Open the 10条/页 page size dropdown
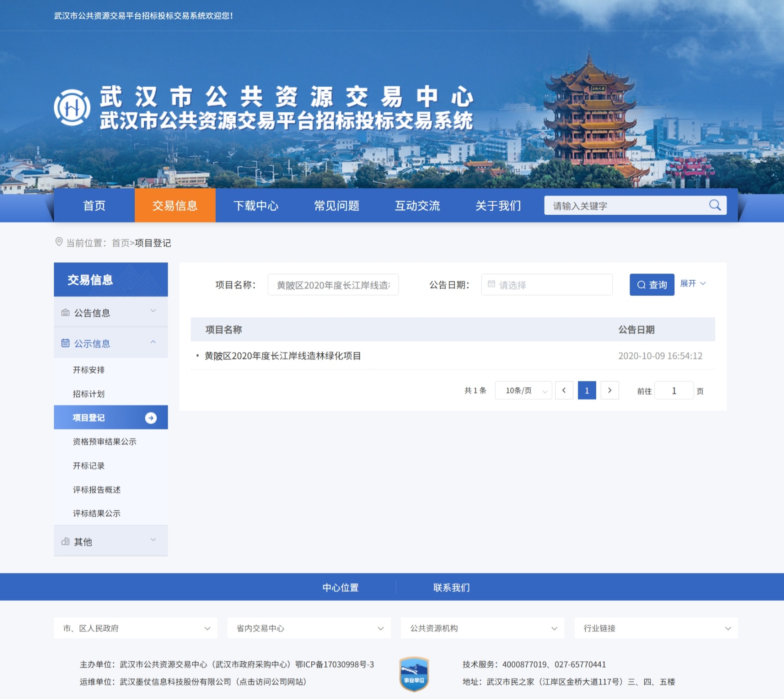The width and height of the screenshot is (784, 699). 523,390
